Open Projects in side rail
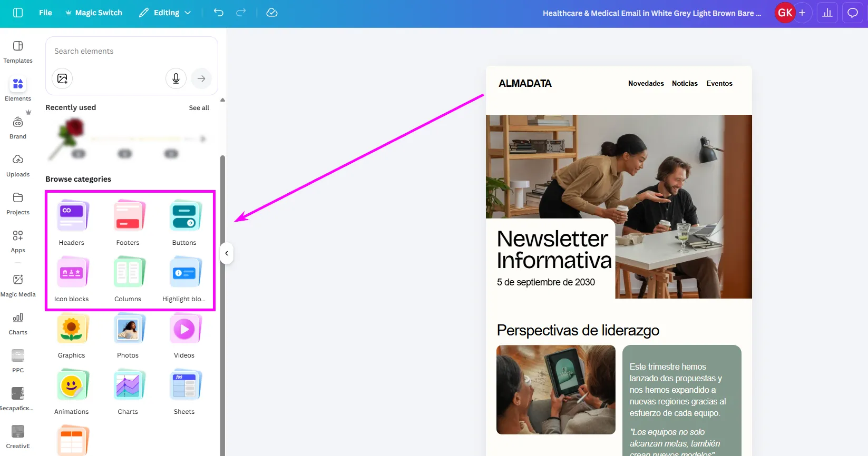868x456 pixels. (x=18, y=204)
